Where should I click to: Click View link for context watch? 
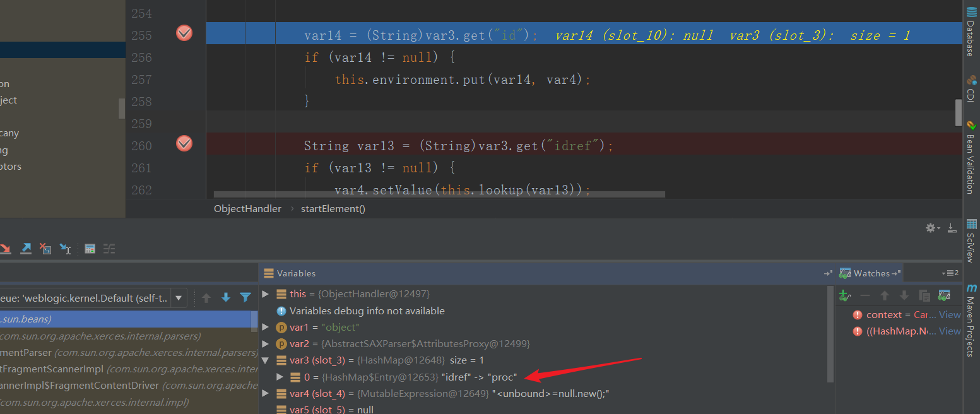[x=950, y=314]
